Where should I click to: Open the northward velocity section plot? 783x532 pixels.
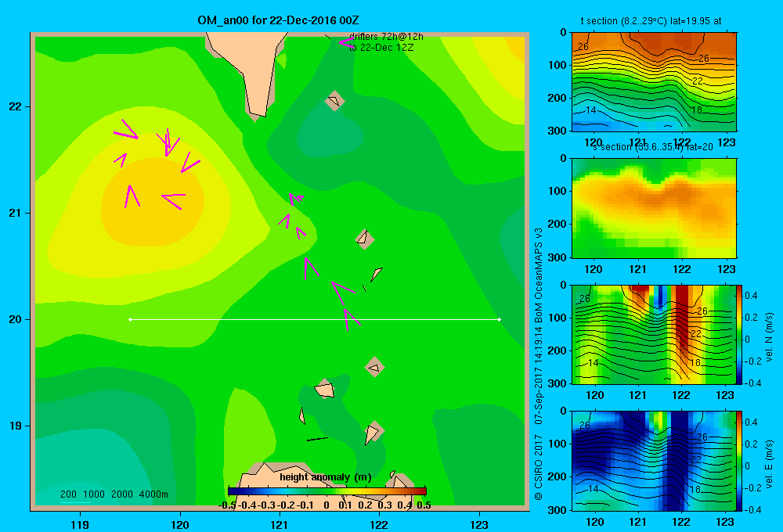(x=654, y=334)
